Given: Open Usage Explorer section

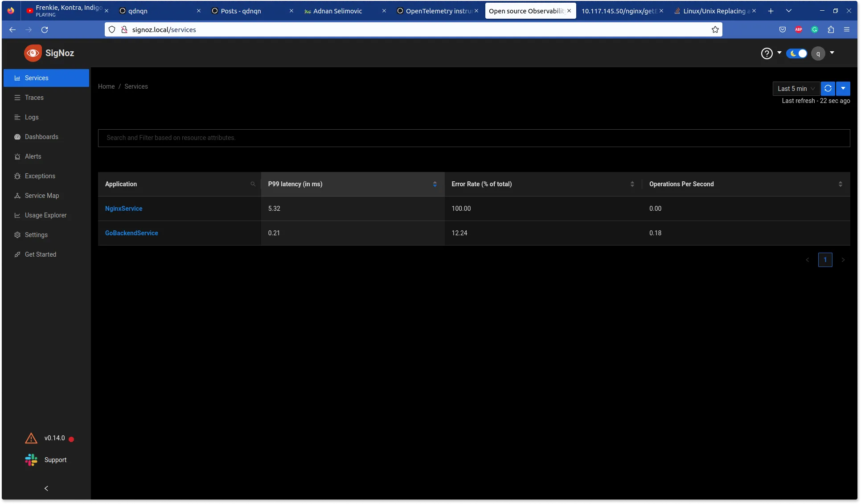Looking at the screenshot, I should [45, 215].
